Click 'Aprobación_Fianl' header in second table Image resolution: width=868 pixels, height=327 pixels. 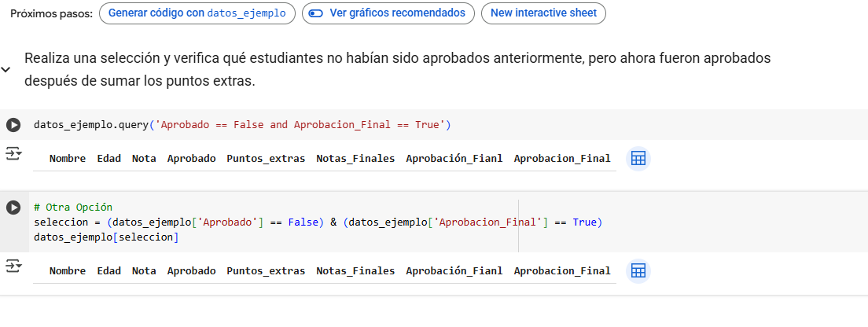click(454, 271)
